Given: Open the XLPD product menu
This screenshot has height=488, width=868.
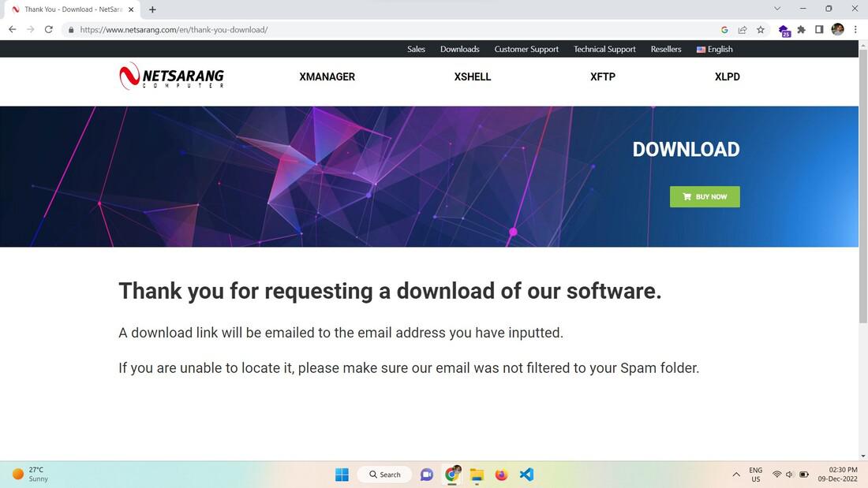Looking at the screenshot, I should tap(727, 77).
